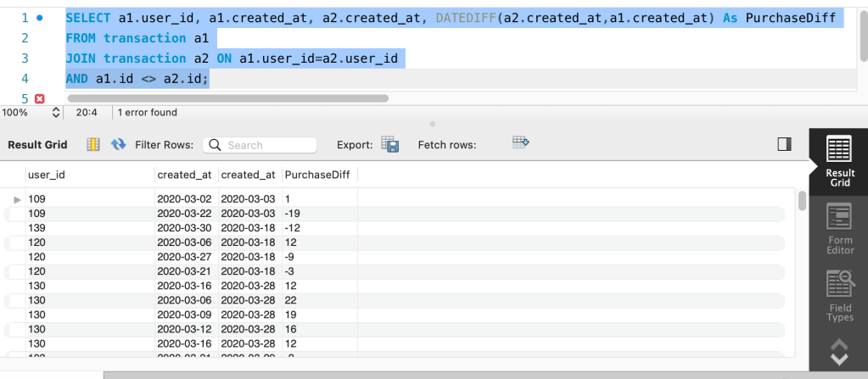The width and height of the screenshot is (868, 379).
Task: Open the 100% zoom level stepper
Action: (x=57, y=113)
